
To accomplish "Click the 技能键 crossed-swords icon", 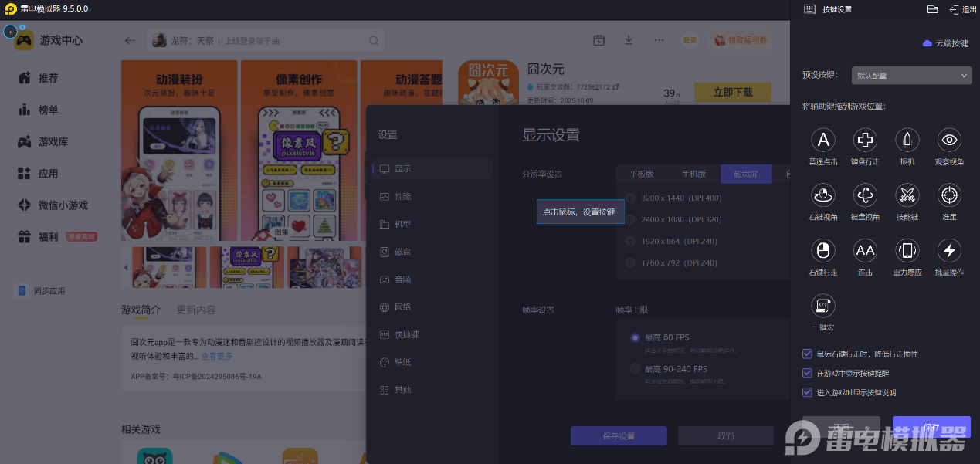I will 907,195.
